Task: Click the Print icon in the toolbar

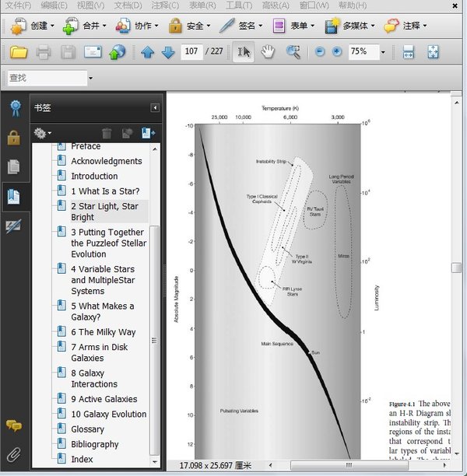Action: click(x=43, y=53)
